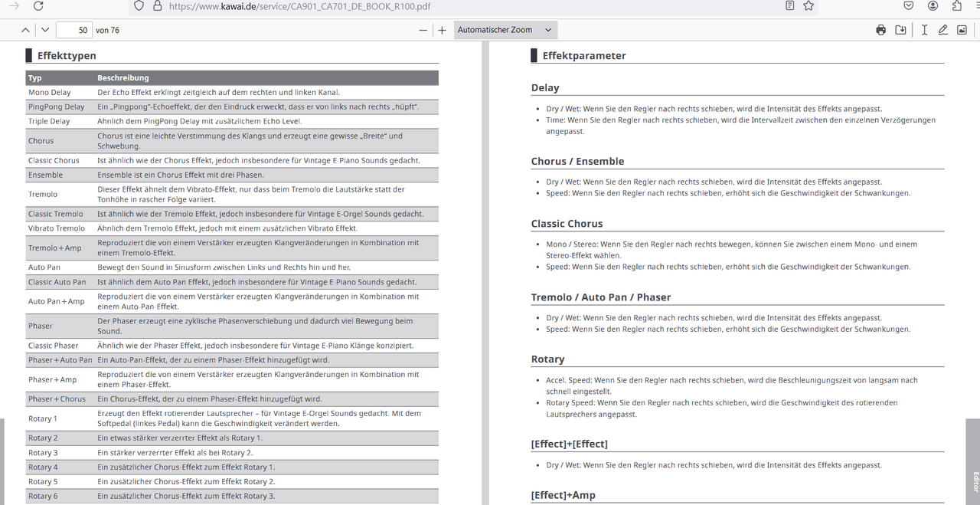This screenshot has width=980, height=505.
Task: Reload the page with the refresh icon
Action: coord(38,5)
